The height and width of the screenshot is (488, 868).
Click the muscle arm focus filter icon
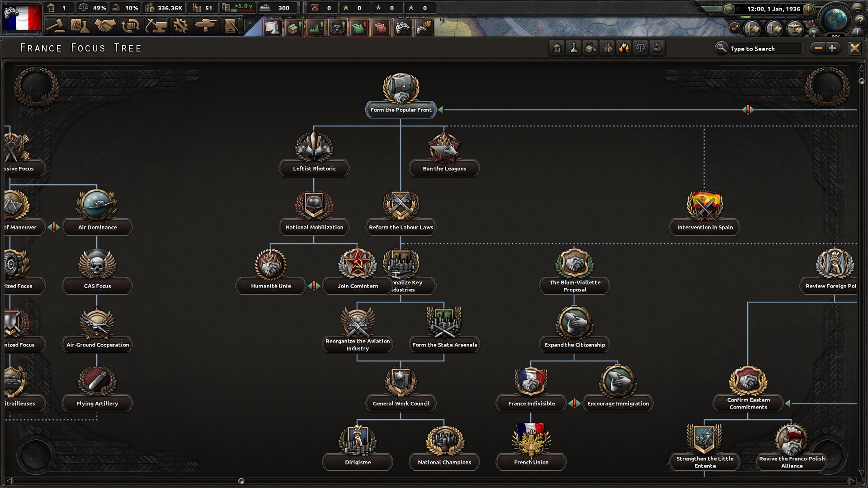pos(658,48)
